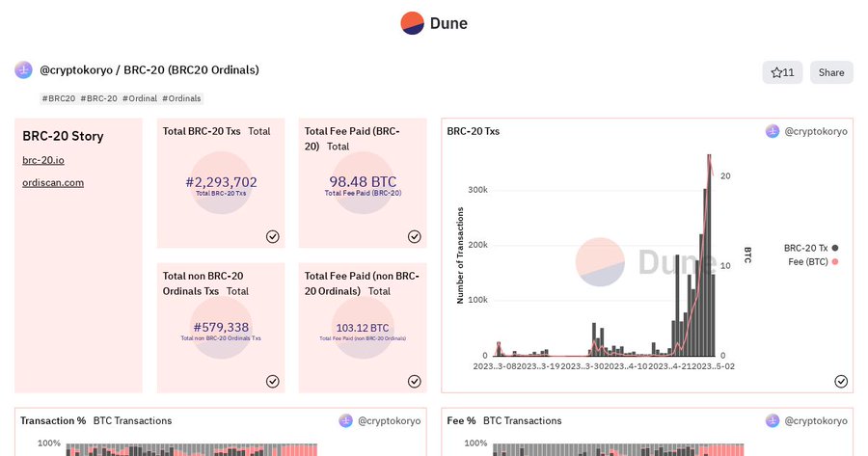Click checkmark icon on Total non BRC-20 Ordinals Txs card
The image size is (868, 456).
(272, 382)
